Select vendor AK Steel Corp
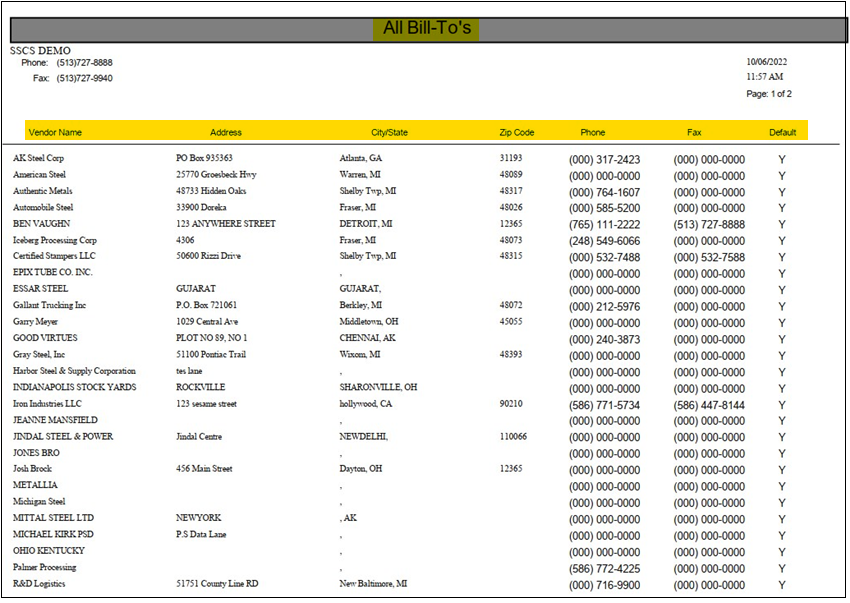This screenshot has height=603, width=850. [38, 158]
